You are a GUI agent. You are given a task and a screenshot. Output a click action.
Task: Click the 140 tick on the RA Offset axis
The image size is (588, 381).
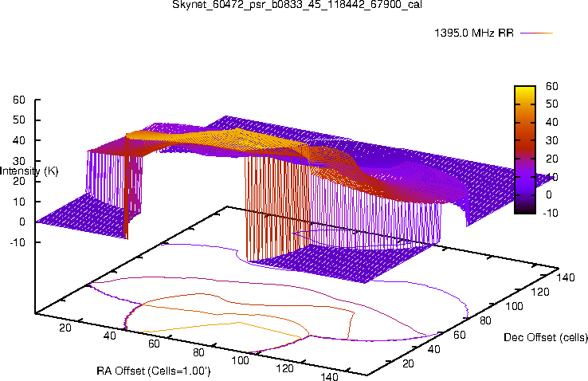[x=329, y=376]
